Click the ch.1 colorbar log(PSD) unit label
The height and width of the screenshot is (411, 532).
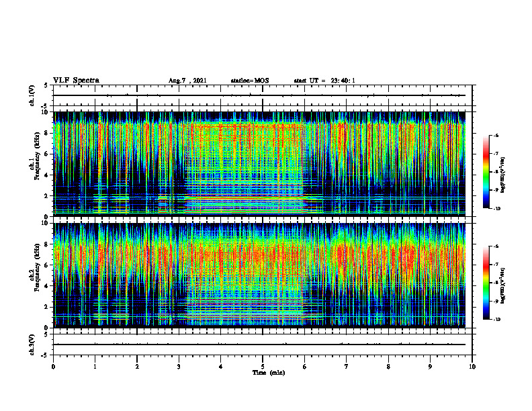pyautogui.click(x=503, y=175)
